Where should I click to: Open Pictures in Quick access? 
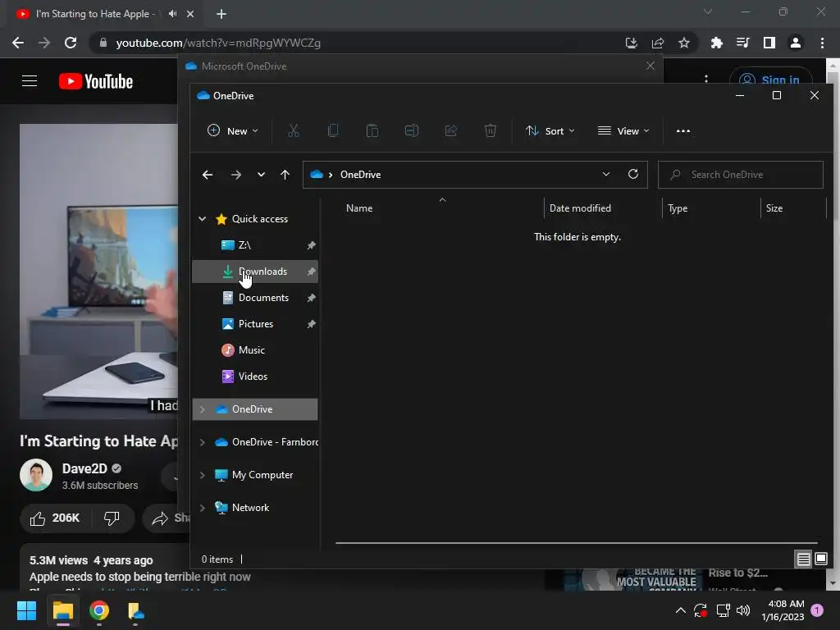coord(255,323)
